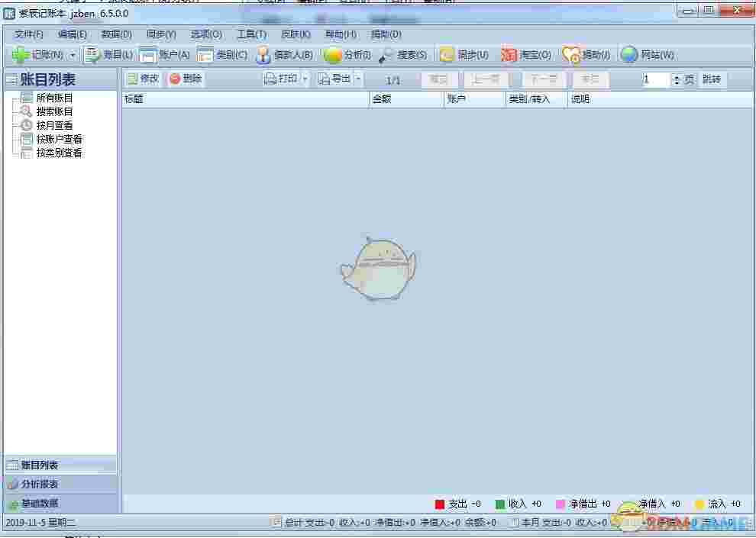The height and width of the screenshot is (538, 756).
Task: Click the 类别/转入 column header
Action: point(536,99)
